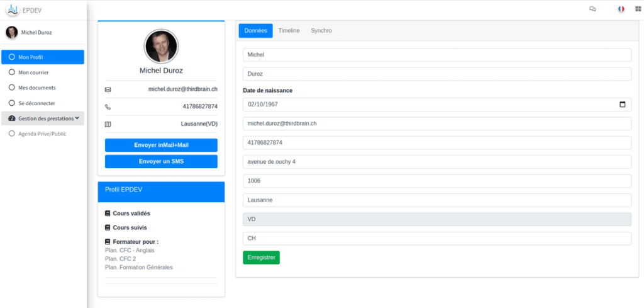Click the Cours validés label
The image size is (644, 308).
131,214
